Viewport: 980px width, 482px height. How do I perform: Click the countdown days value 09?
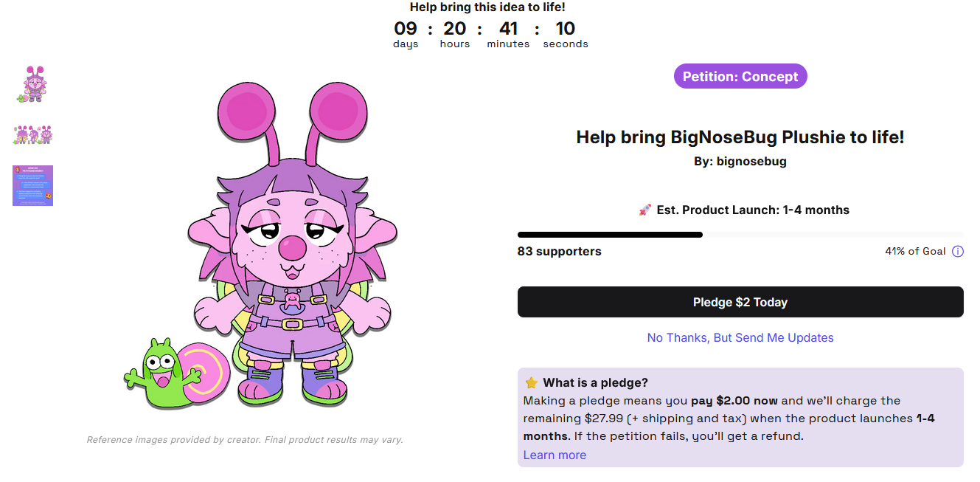(x=406, y=30)
